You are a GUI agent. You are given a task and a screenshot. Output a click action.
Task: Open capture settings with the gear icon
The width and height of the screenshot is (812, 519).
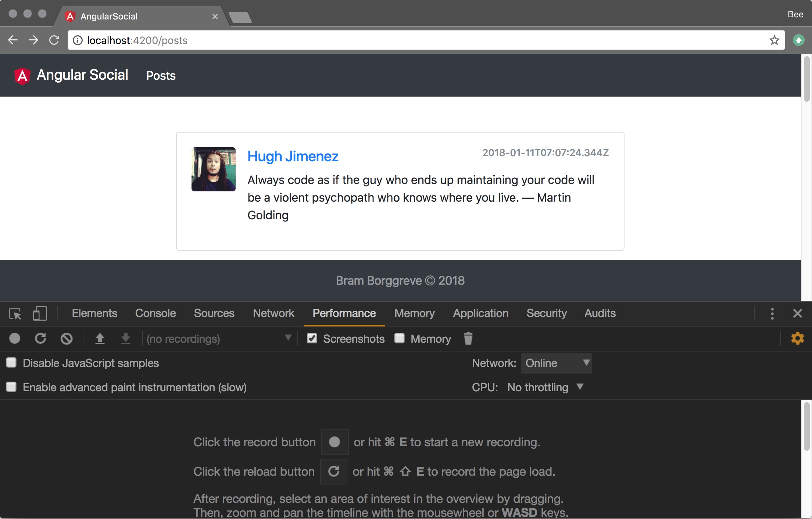click(x=797, y=338)
